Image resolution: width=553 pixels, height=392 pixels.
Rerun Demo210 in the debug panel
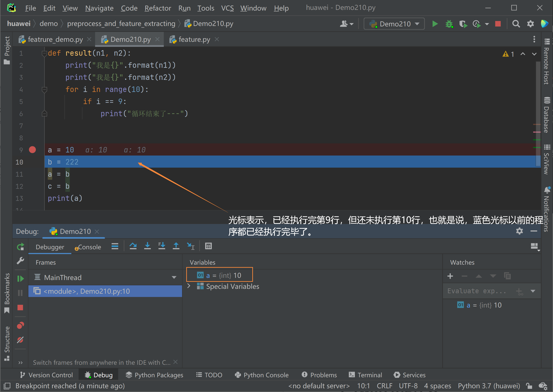pyautogui.click(x=20, y=247)
